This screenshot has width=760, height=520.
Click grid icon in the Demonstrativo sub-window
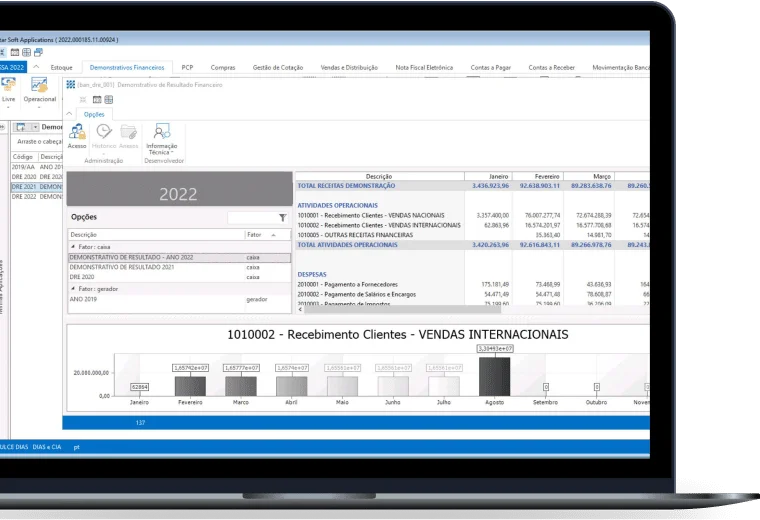pos(109,99)
